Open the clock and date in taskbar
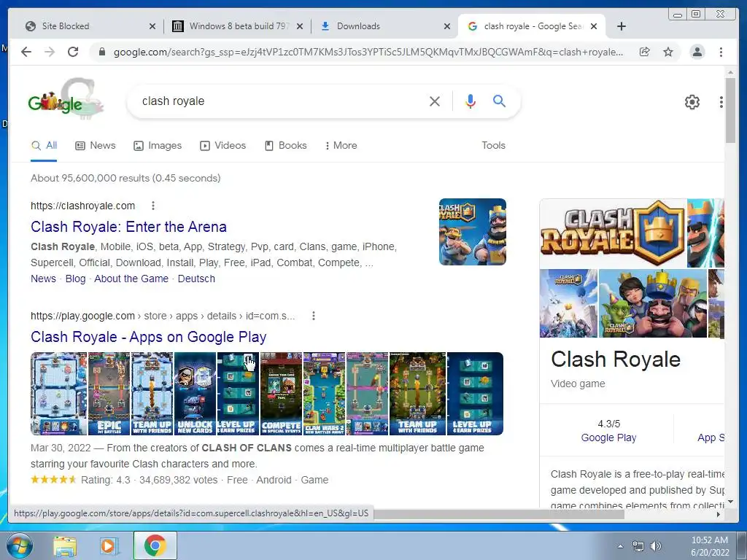 pos(710,546)
